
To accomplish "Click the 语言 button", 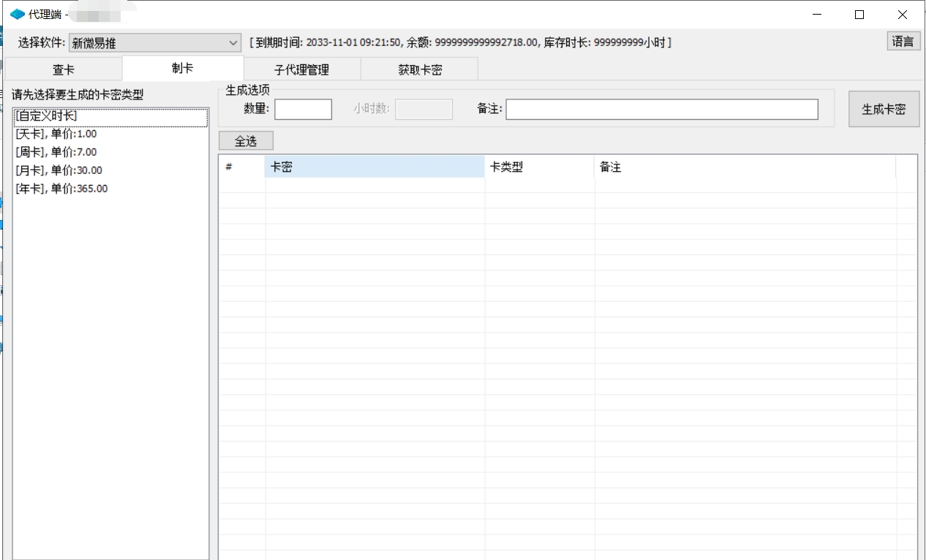I will click(903, 42).
